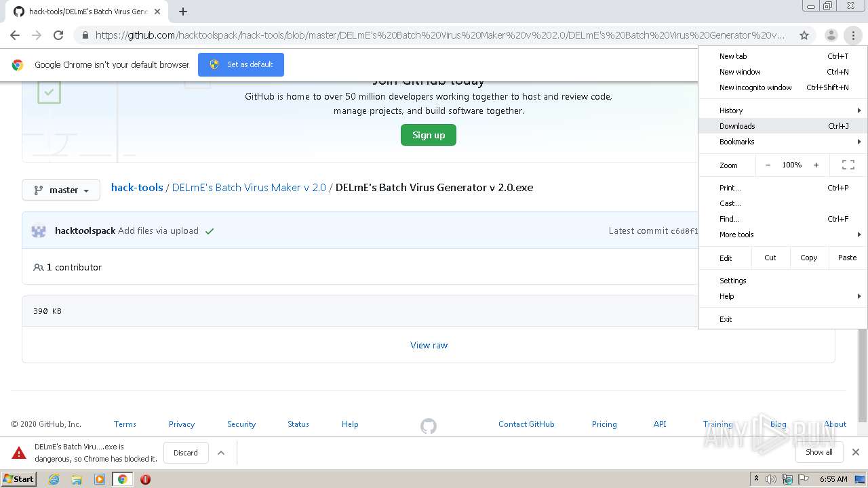Screen dimensions: 868x488
Task: Click the taskbar clock showing 6:55 AM
Action: (x=833, y=479)
